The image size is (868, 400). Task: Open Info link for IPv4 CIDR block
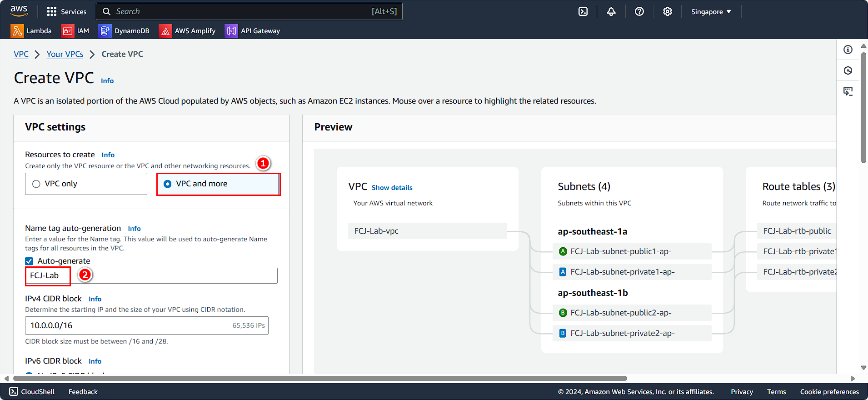(x=95, y=299)
